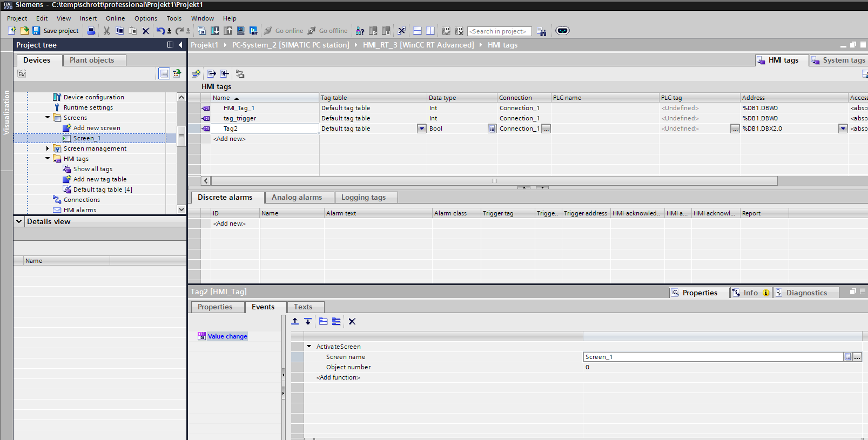Click the Start runtime toolbar icon
This screenshot has height=440, width=868.
pos(253,31)
